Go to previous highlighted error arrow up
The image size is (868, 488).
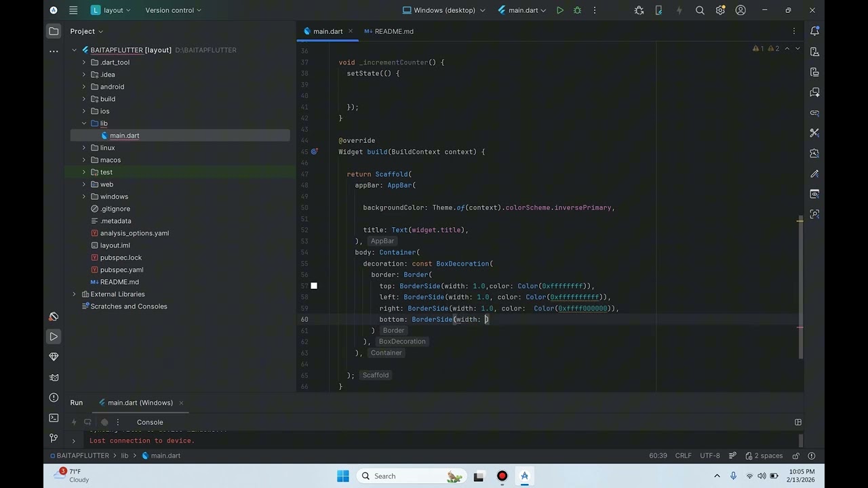(x=787, y=49)
